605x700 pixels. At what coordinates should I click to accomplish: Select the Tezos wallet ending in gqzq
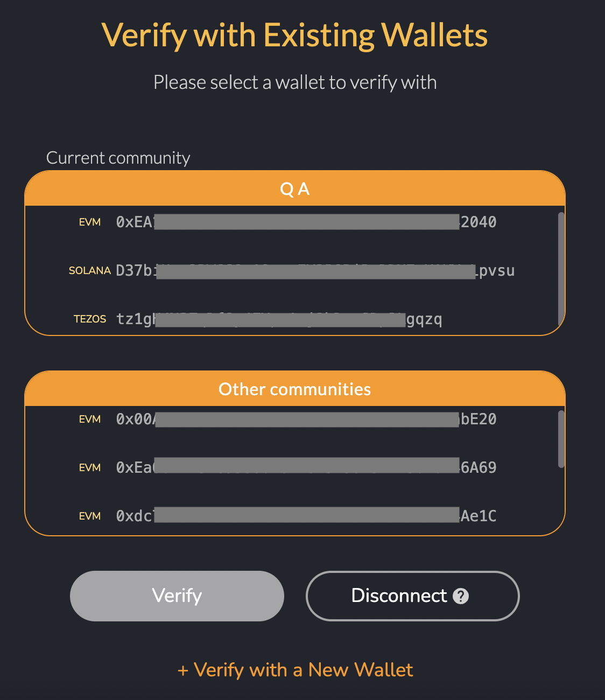(x=280, y=319)
